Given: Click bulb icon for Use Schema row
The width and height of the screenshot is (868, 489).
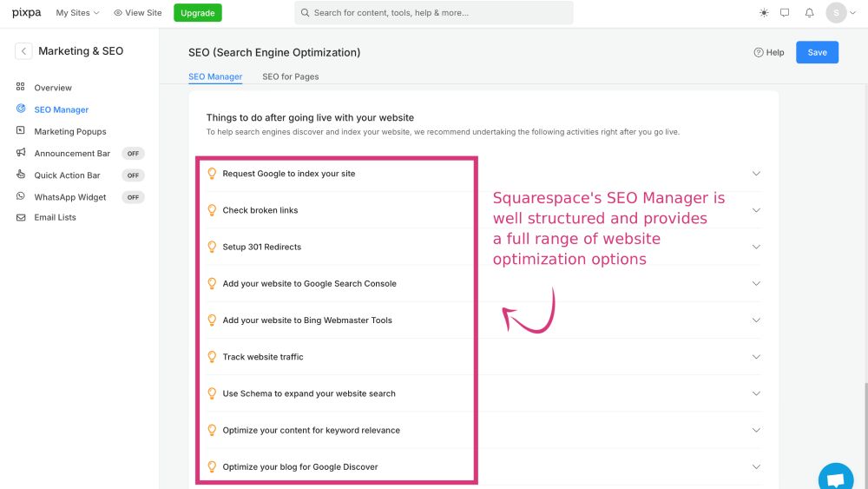Looking at the screenshot, I should click(x=212, y=393).
